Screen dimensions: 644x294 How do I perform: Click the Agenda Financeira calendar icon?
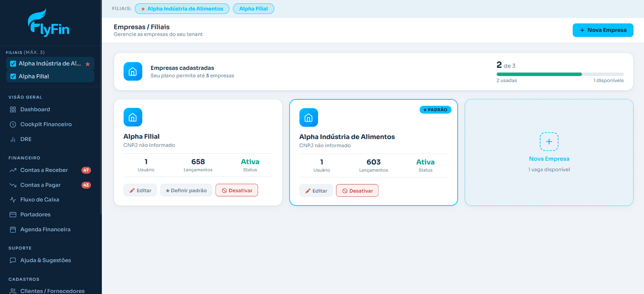pos(13,229)
